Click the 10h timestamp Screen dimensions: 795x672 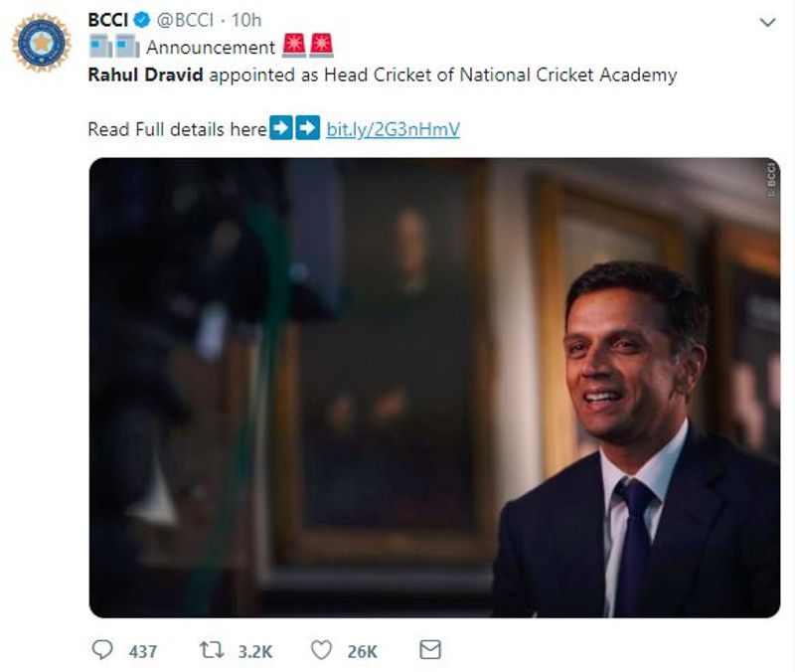pyautogui.click(x=245, y=21)
